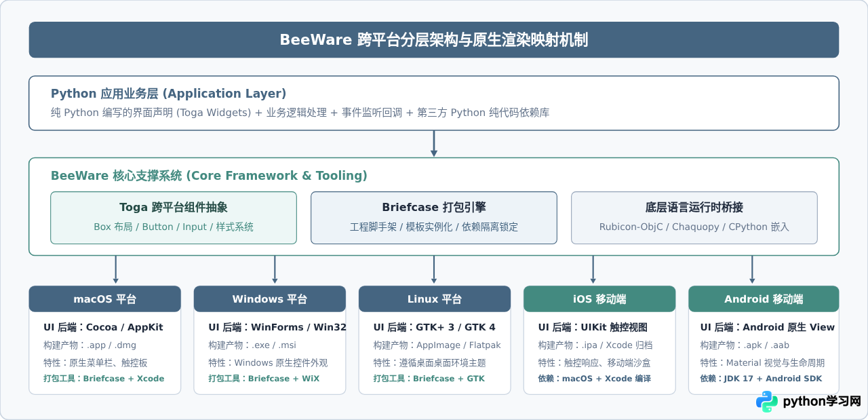The image size is (868, 420).
Task: Click the 特性：Windows 原生控件外观 line
Action: click(x=268, y=362)
